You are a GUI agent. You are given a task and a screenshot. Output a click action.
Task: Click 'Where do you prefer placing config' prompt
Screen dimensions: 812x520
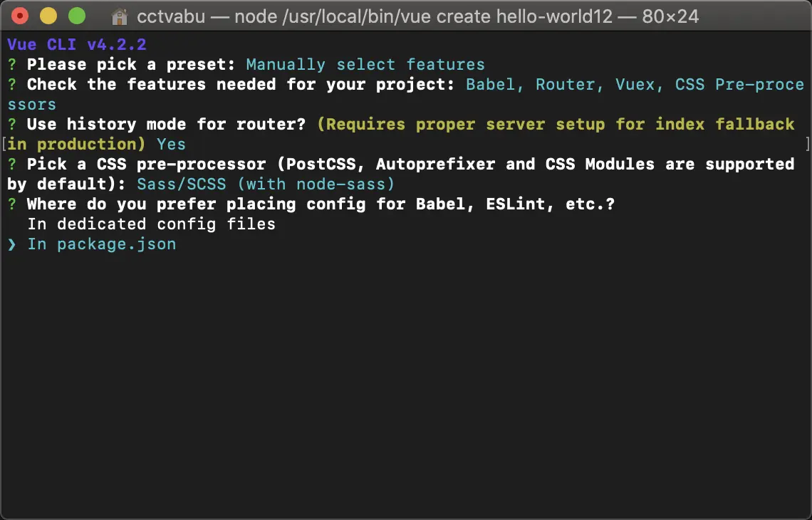[x=321, y=204]
